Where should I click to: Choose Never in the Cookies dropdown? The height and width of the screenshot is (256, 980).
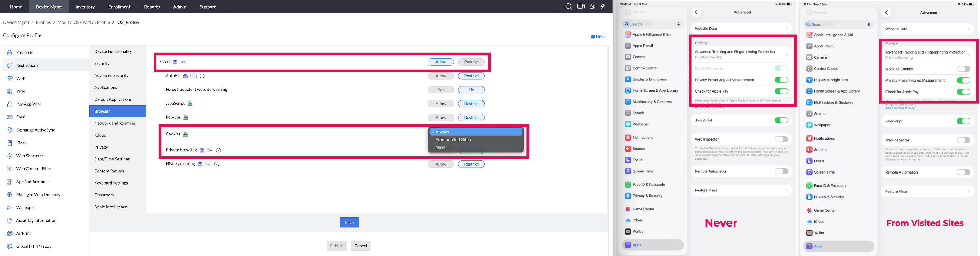pos(476,148)
